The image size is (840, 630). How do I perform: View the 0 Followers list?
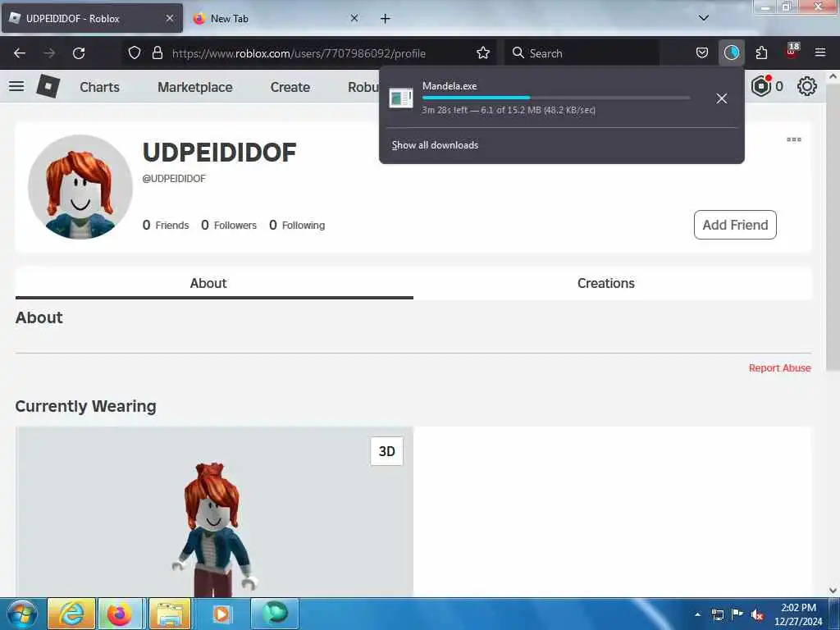coord(229,225)
